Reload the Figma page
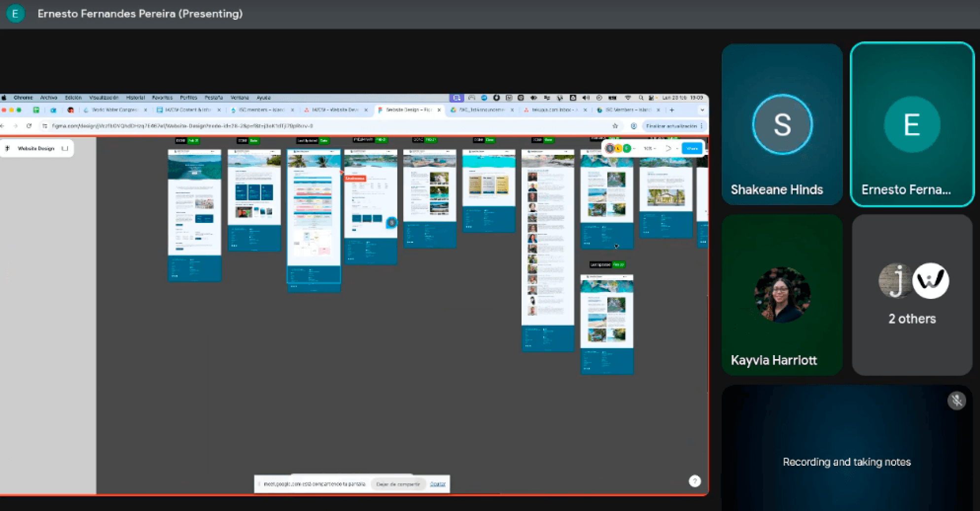Viewport: 980px width, 511px height. point(29,126)
